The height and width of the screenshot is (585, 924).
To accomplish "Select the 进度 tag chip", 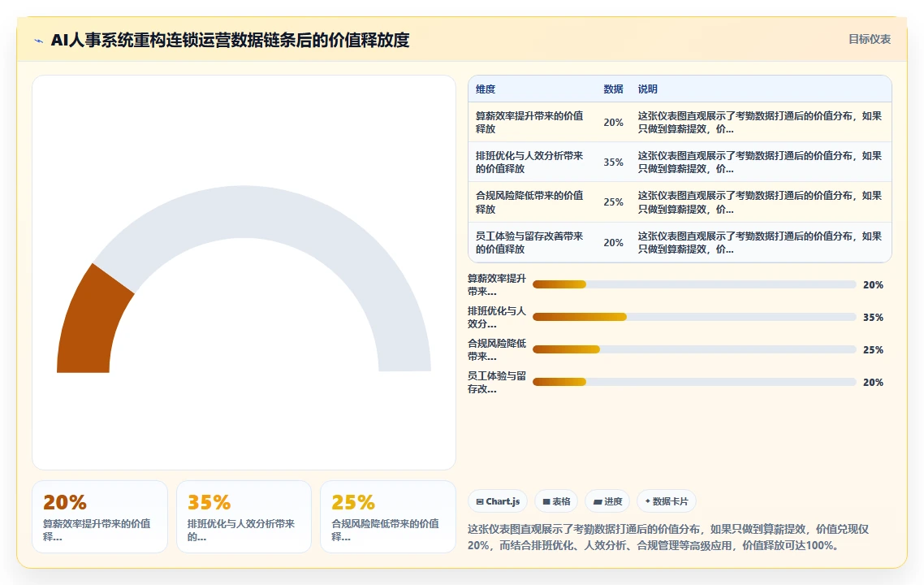I will pyautogui.click(x=607, y=501).
